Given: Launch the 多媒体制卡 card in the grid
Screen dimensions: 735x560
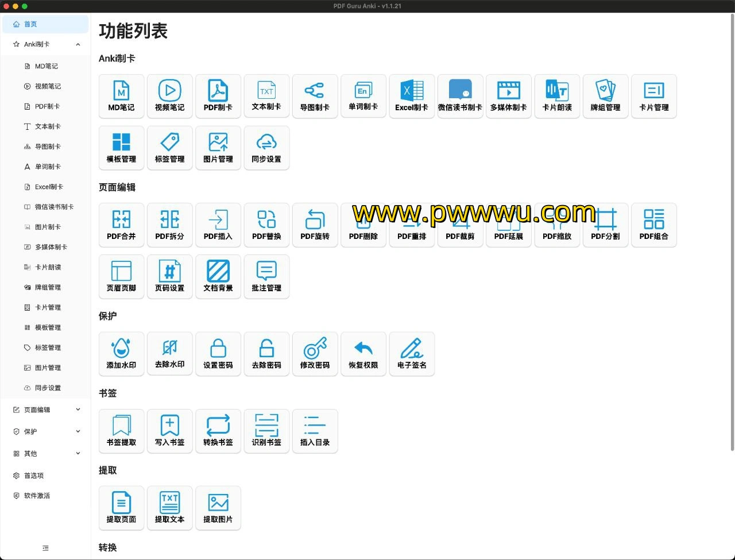Looking at the screenshot, I should (x=509, y=96).
